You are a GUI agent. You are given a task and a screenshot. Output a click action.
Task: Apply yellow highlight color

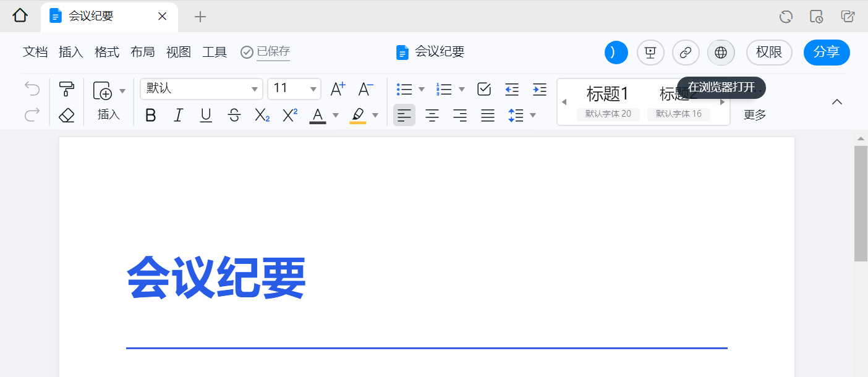click(x=358, y=115)
